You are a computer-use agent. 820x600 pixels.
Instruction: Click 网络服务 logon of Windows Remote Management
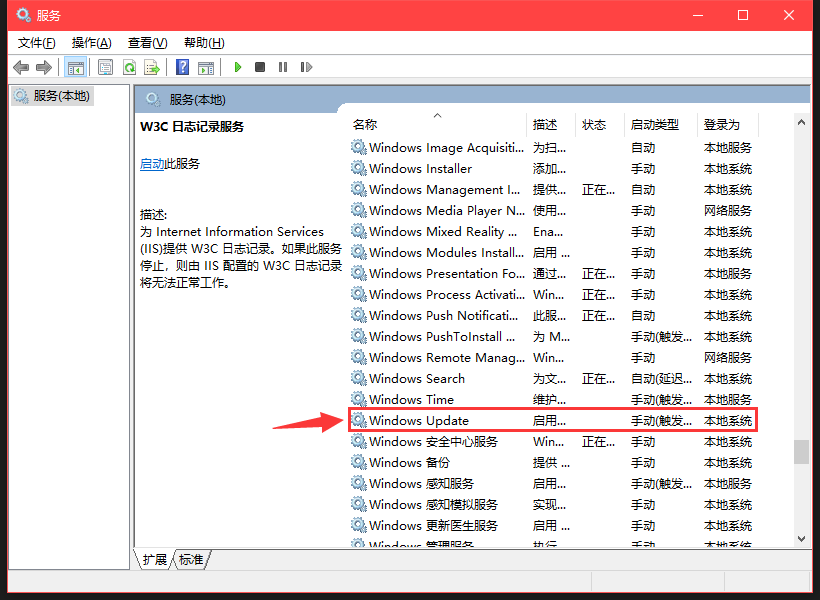tap(727, 358)
